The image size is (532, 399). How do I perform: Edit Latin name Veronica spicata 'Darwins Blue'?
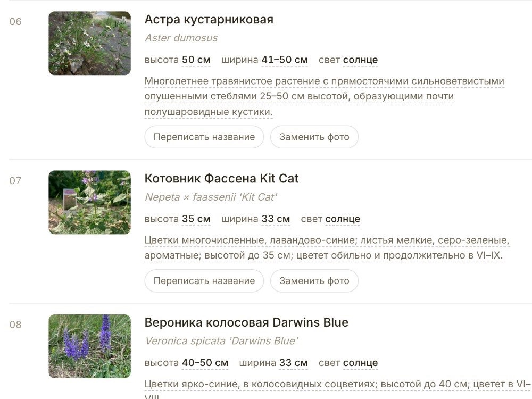tap(221, 340)
